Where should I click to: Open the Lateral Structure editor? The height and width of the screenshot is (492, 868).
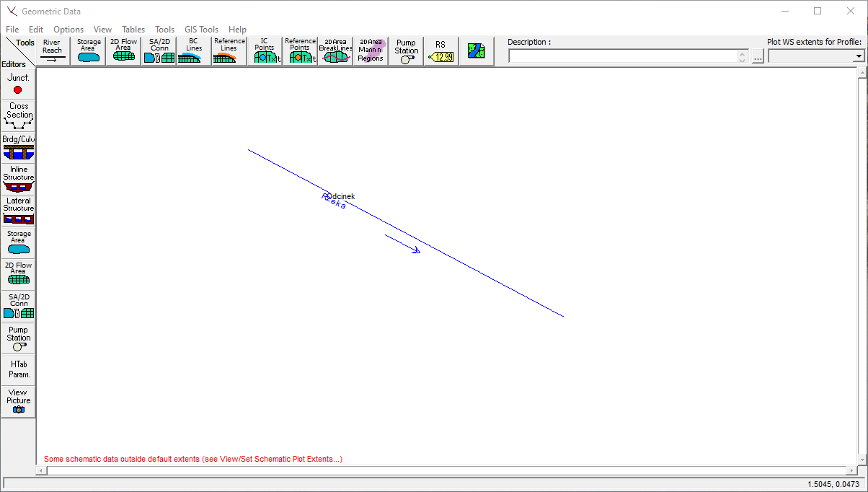pos(19,211)
